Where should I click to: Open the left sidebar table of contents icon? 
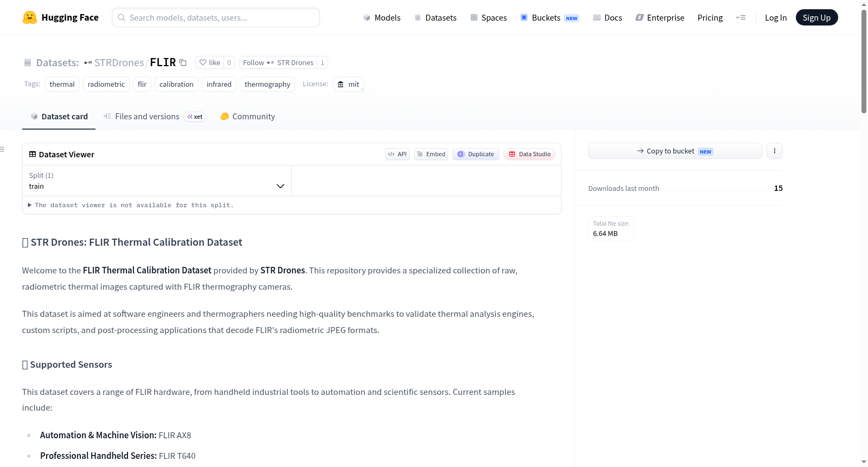2,149
